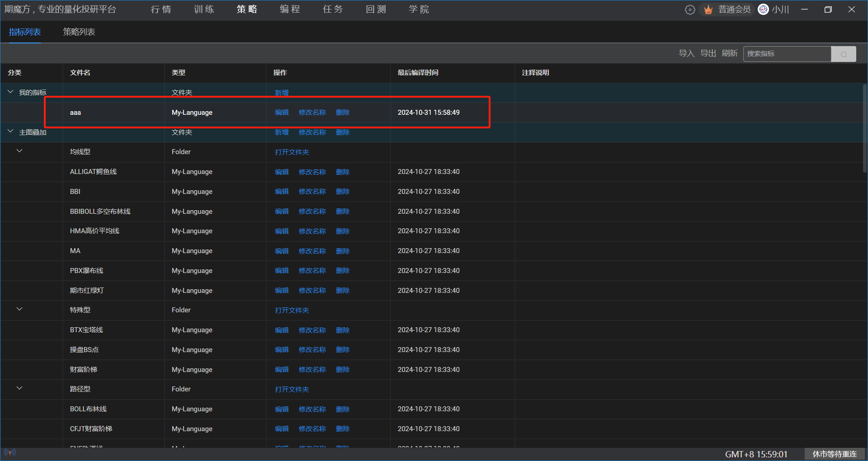Collapse the 主图叠加 folder
Image resolution: width=868 pixels, height=461 pixels.
tap(10, 132)
